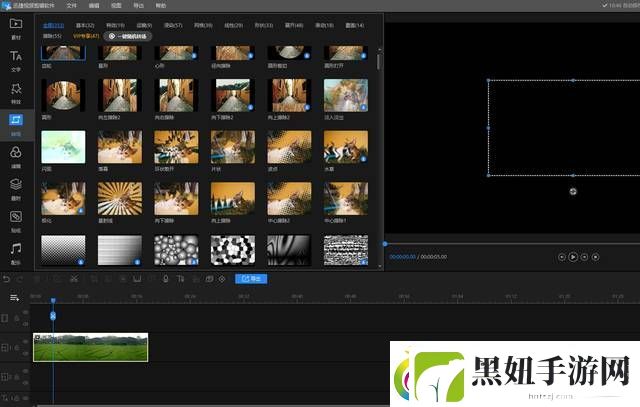Select the orange VIP exclusive (47) tab
This screenshot has height=407, width=640.
(x=86, y=36)
